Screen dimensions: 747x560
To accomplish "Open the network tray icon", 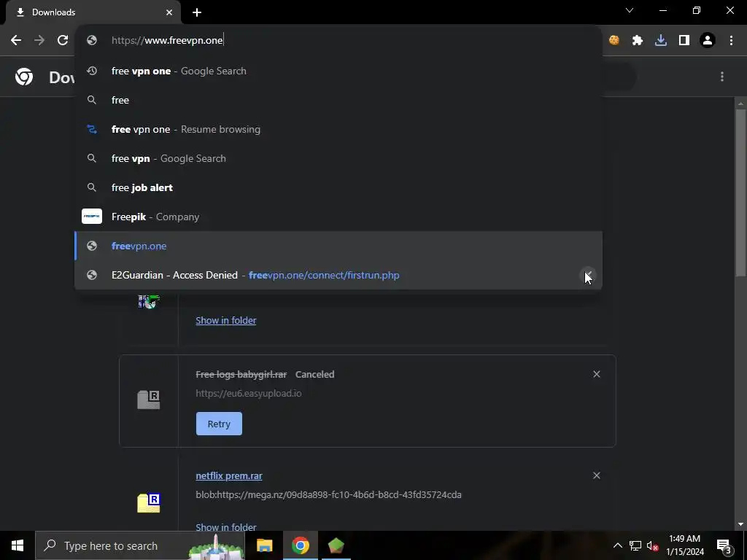I will coord(635,545).
